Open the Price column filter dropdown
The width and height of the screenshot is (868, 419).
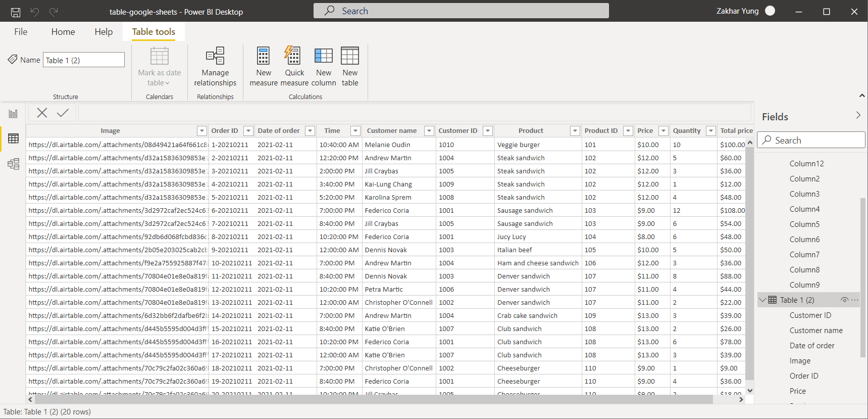(x=663, y=131)
